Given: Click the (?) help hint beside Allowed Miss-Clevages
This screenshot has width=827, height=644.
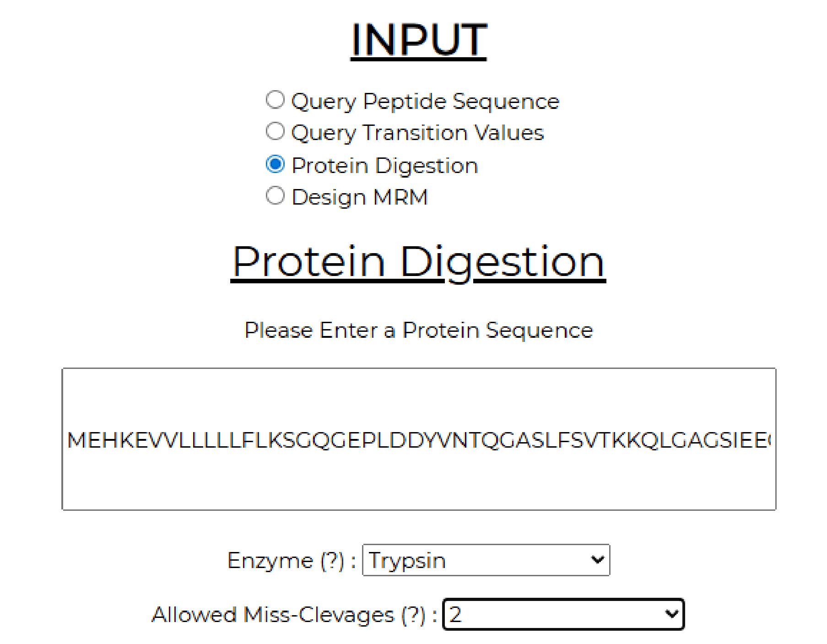Looking at the screenshot, I should click(x=413, y=615).
